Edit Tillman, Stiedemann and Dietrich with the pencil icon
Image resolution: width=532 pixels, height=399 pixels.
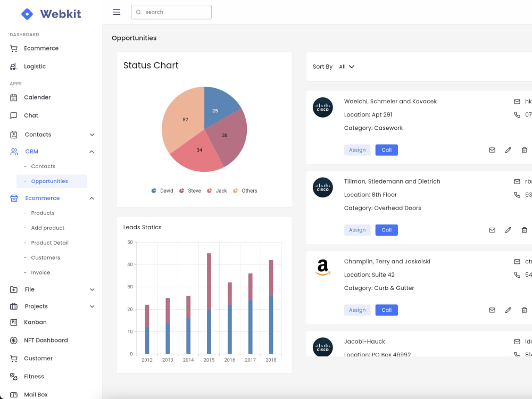point(508,230)
